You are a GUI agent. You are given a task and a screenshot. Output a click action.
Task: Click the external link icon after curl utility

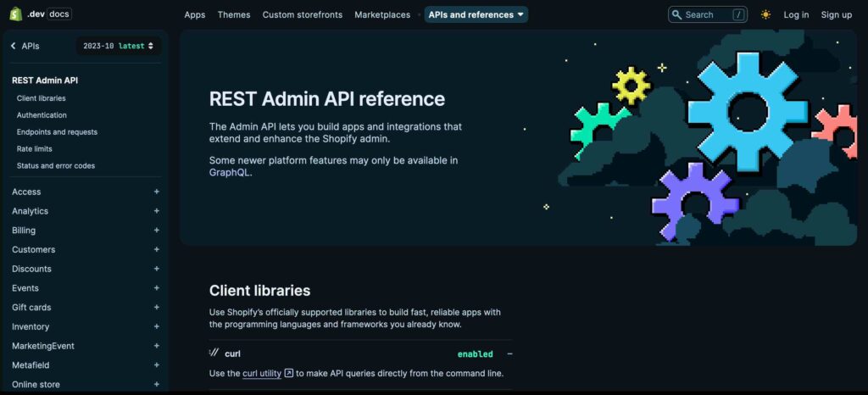click(288, 374)
